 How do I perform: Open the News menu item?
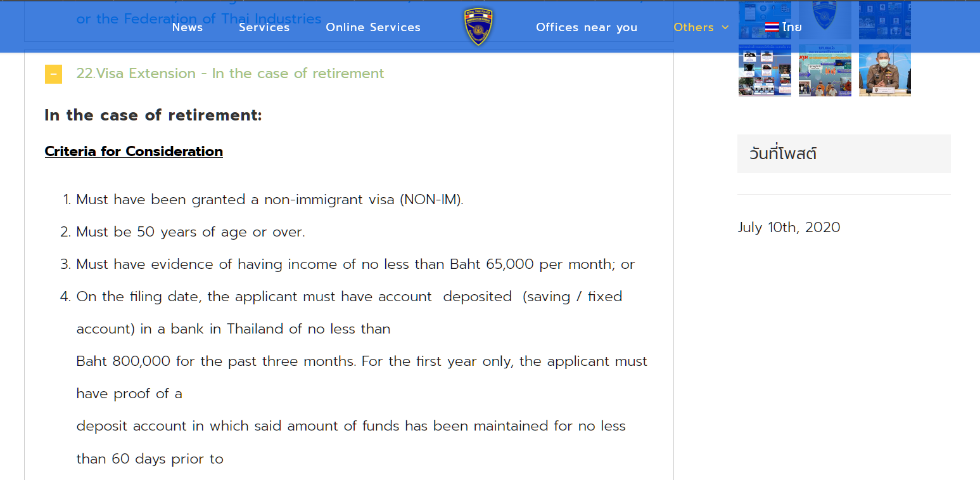tap(188, 27)
